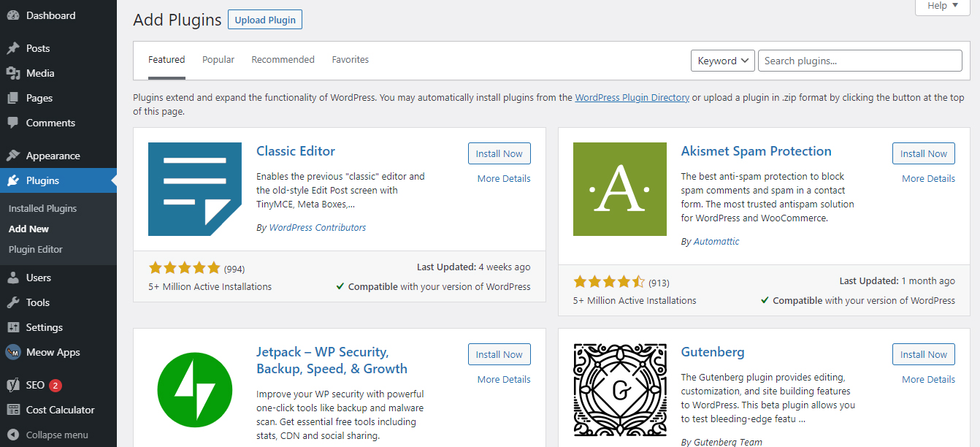Screen dimensions: 980x447
Task: Open Installed Plugins submenu item
Action: 42,208
